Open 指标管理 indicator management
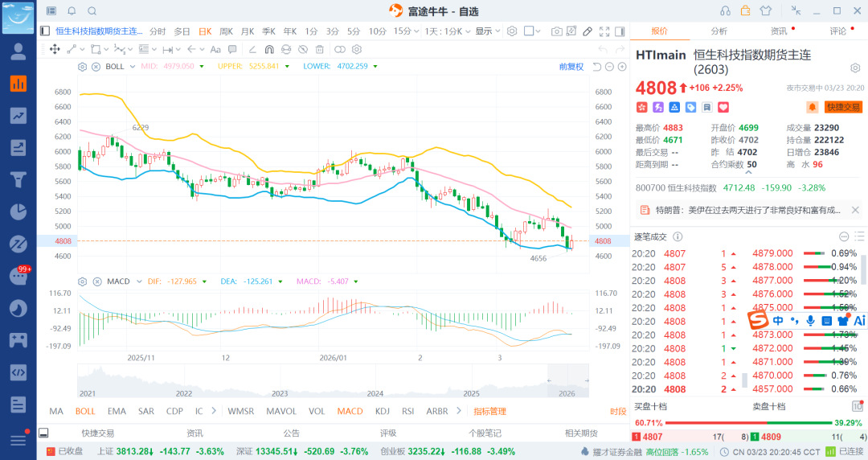Screen dimensions: 868x460 (490, 411)
